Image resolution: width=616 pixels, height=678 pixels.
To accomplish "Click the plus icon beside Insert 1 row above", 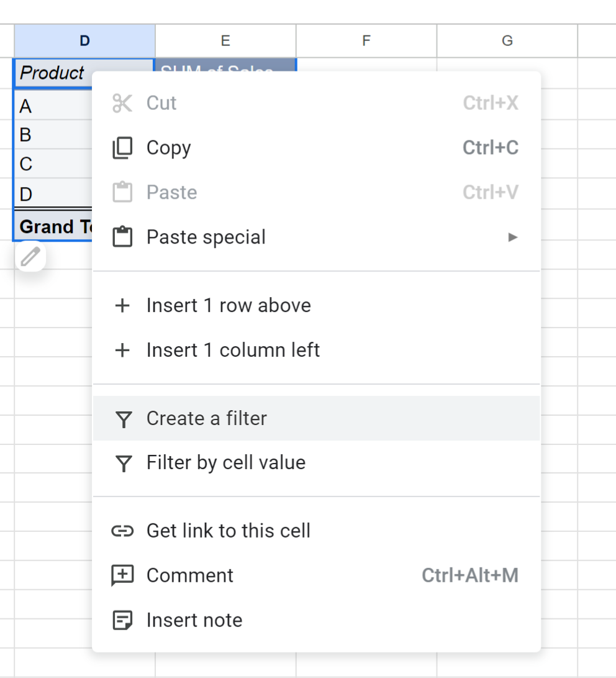I will pyautogui.click(x=122, y=305).
